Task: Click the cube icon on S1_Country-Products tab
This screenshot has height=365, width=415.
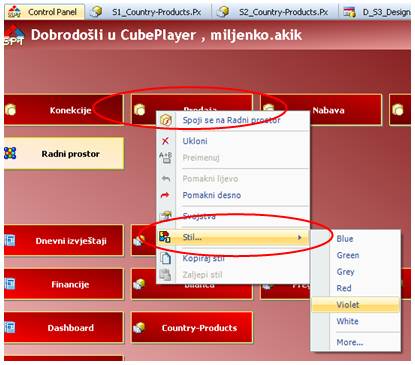Action: [97, 12]
